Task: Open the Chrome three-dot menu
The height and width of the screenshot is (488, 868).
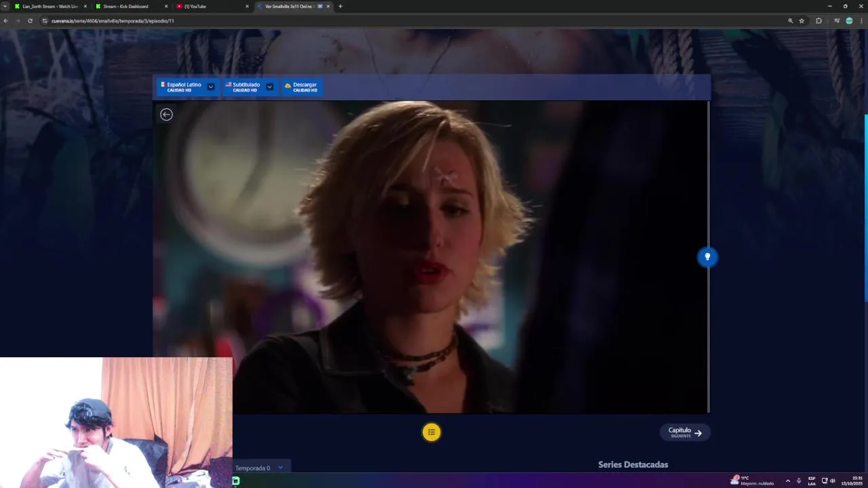Action: pos(861,21)
